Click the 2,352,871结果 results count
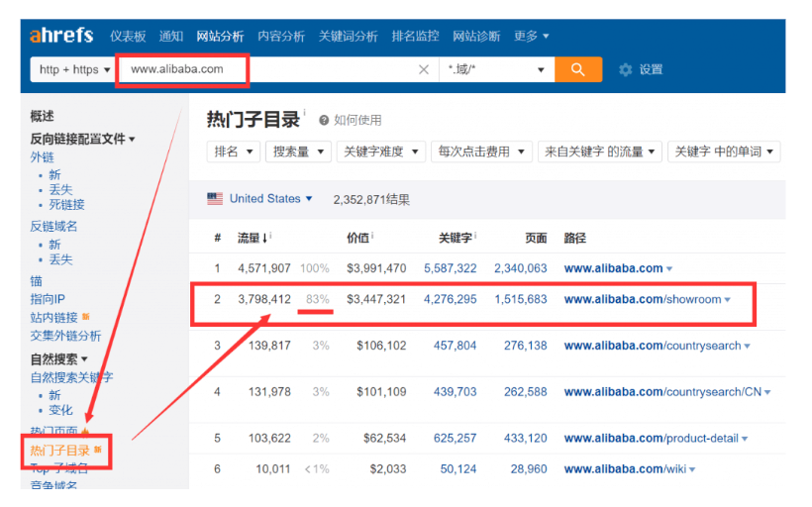Image resolution: width=812 pixels, height=507 pixels. (x=371, y=199)
